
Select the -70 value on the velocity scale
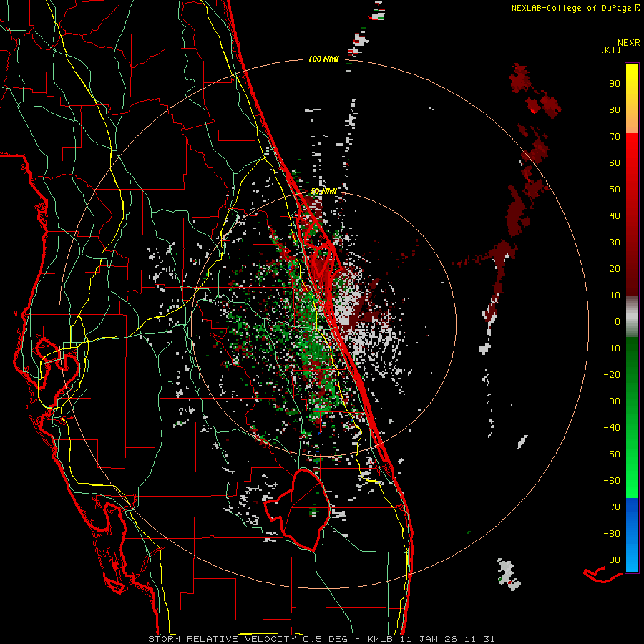[612, 507]
